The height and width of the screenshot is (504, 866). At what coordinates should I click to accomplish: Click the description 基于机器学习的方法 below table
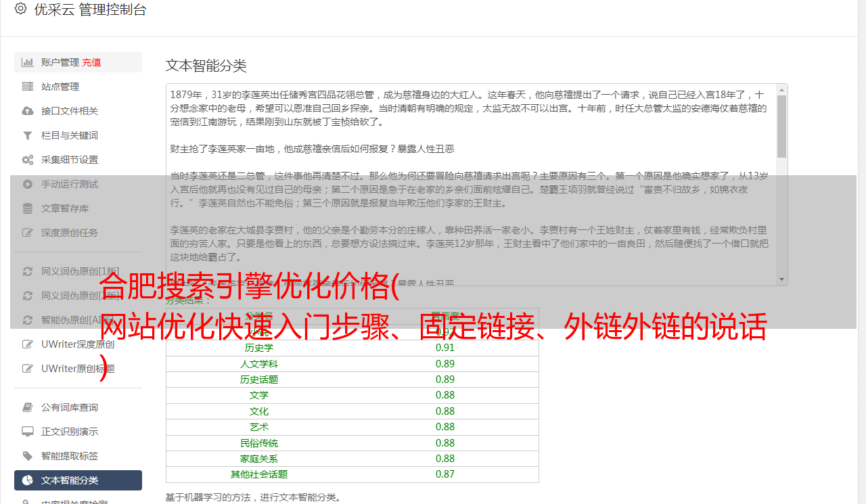[x=253, y=498]
